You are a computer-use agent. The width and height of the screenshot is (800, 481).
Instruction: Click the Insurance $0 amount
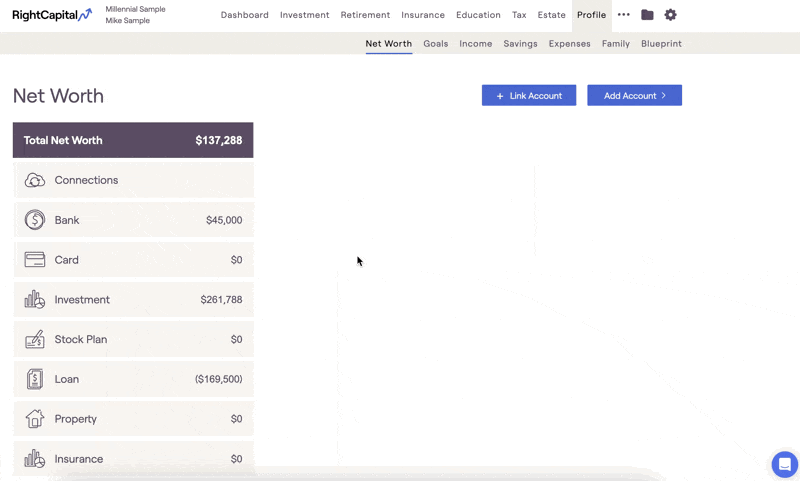click(236, 459)
